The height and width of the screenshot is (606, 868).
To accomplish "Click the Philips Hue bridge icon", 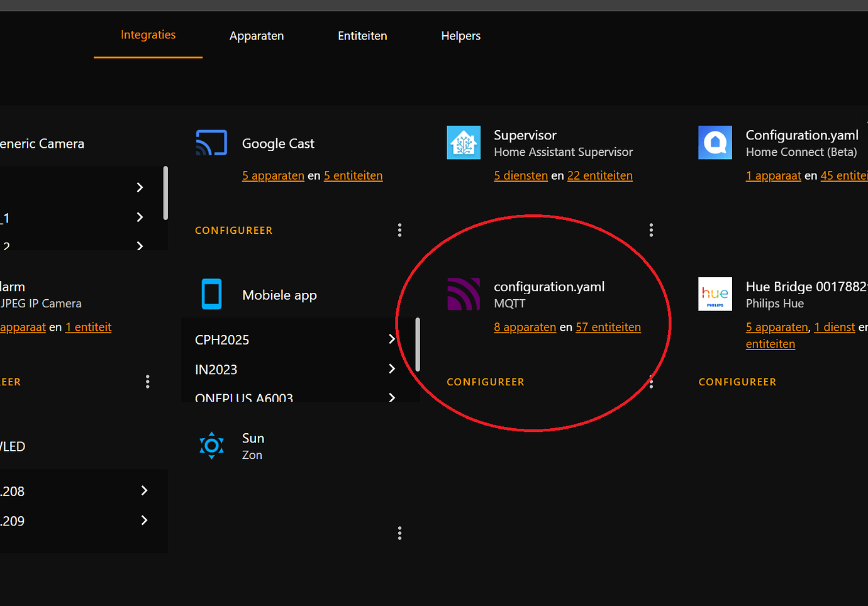I will tap(715, 294).
